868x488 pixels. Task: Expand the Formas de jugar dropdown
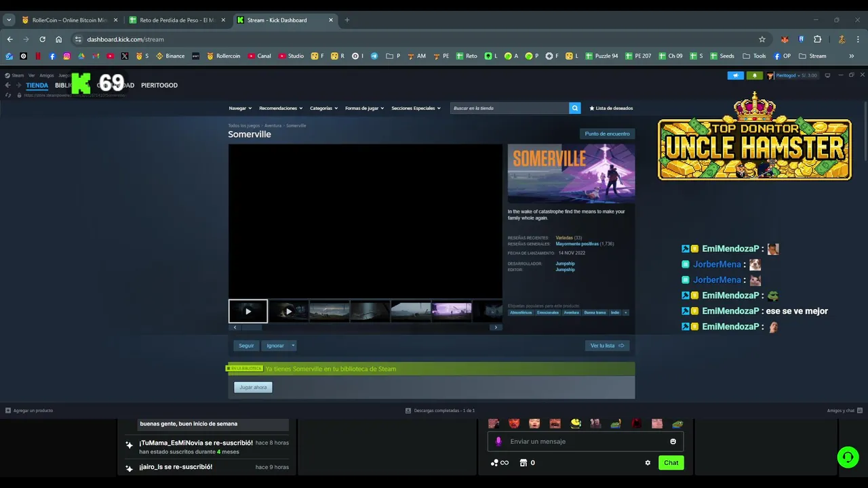[364, 108]
